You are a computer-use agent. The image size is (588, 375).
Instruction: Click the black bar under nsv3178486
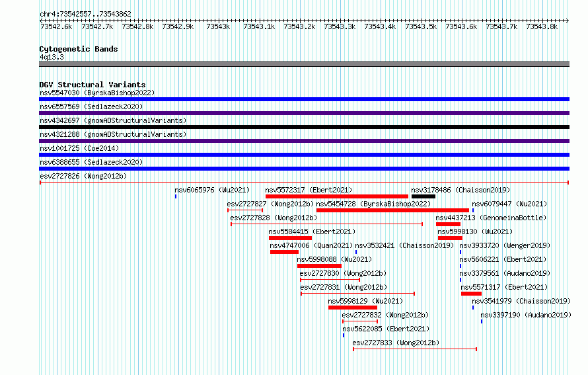pos(423,196)
